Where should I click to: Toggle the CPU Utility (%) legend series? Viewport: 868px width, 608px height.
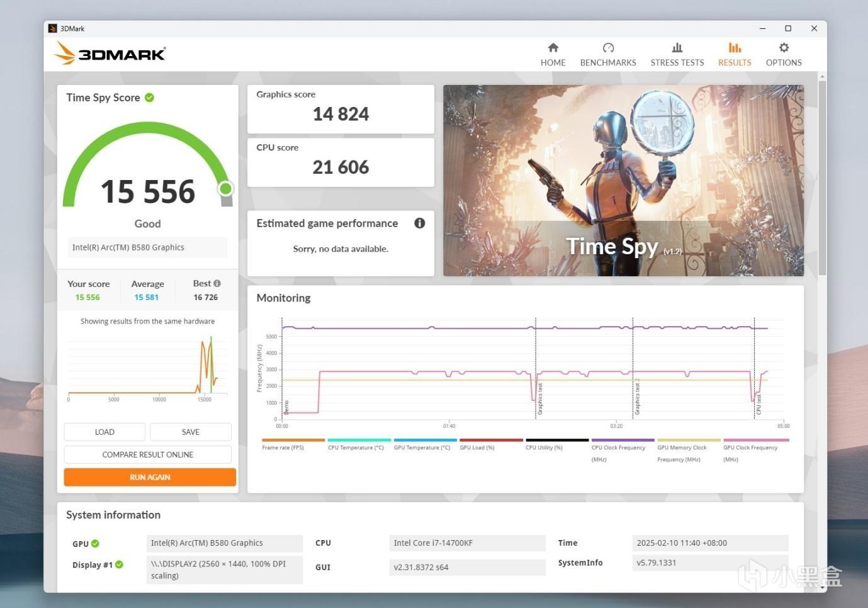coord(557,445)
